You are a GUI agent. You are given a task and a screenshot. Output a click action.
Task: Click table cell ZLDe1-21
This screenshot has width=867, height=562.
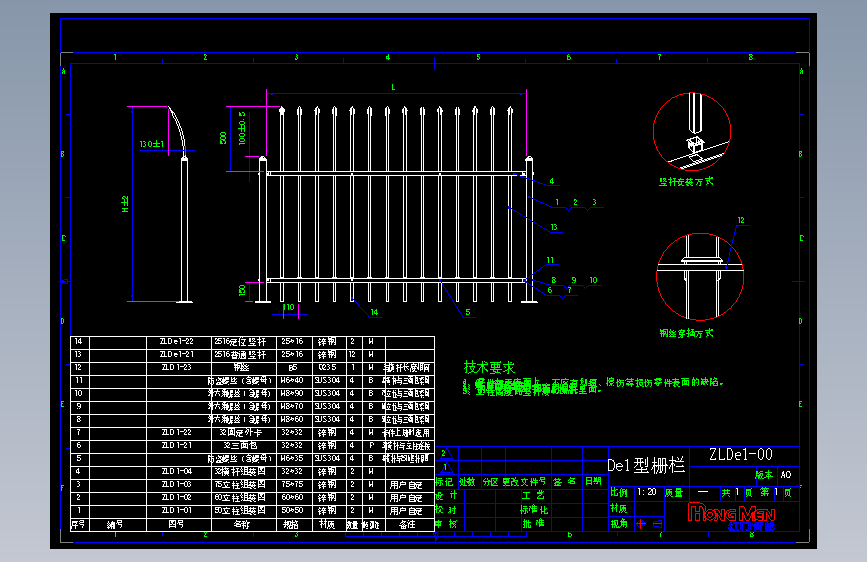point(176,355)
